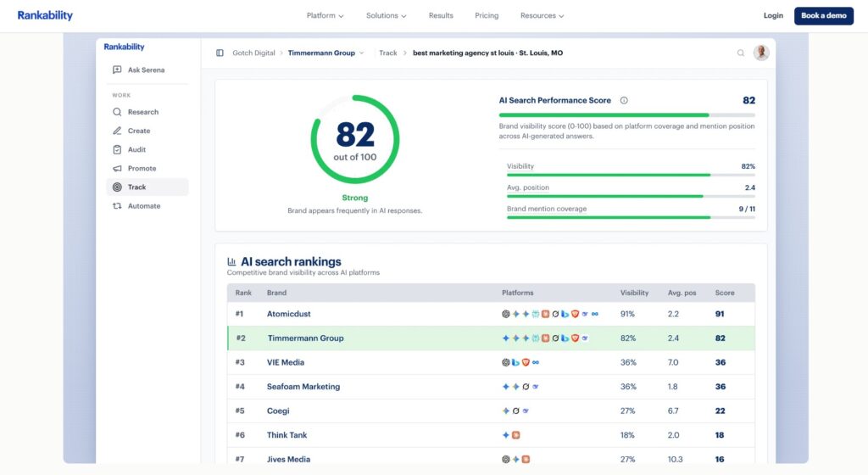Viewport: 868px width, 475px height.
Task: Click the first platform icon in Jives Media row
Action: coord(505,460)
